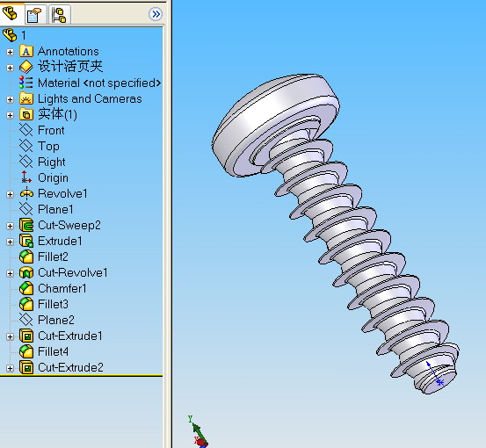The width and height of the screenshot is (486, 448).
Task: Click the solid bodies folder icon
Action: (26, 114)
